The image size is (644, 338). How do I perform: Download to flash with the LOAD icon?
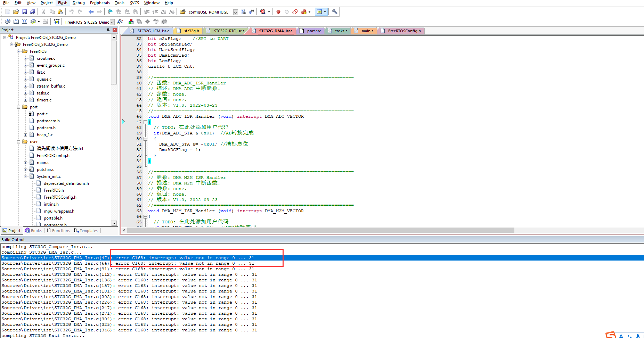57,22
